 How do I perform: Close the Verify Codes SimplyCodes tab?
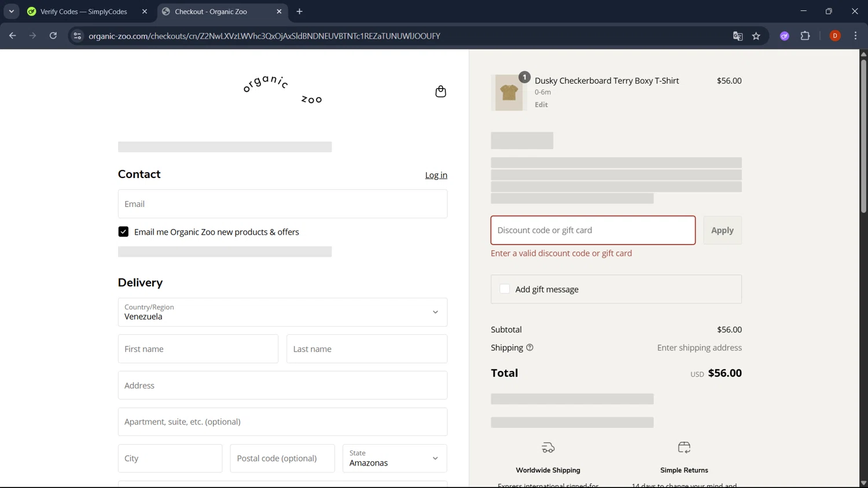pyautogui.click(x=145, y=12)
